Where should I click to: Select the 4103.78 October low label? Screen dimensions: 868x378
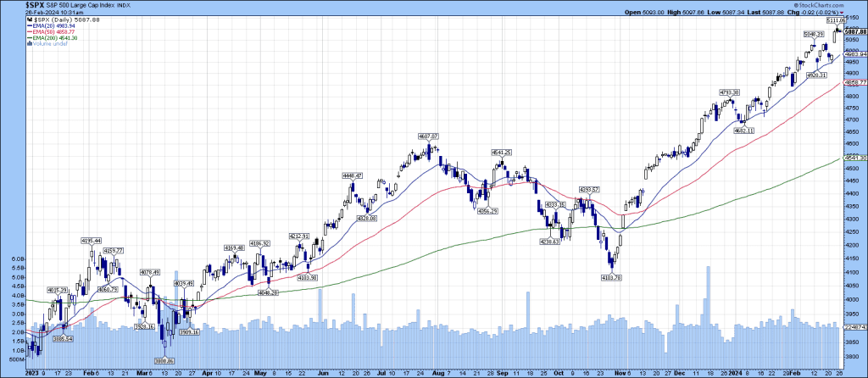click(612, 277)
